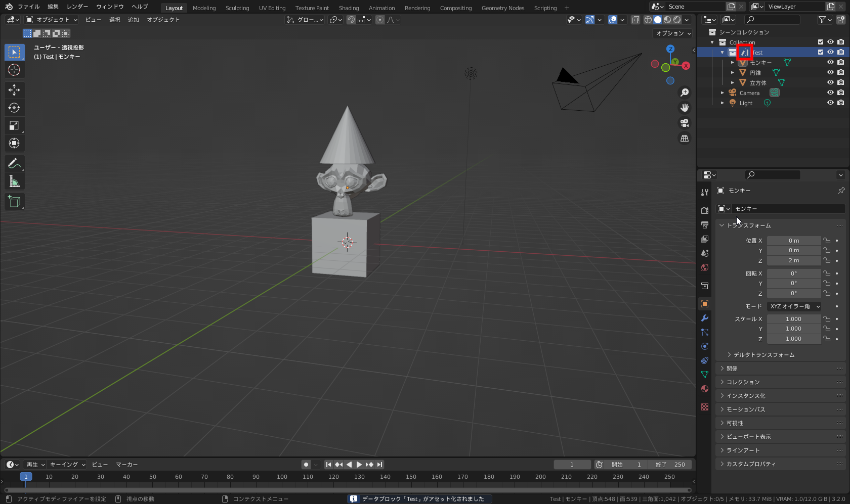Open the Particles properties tab
Screen dimensions: 850x504
705,332
